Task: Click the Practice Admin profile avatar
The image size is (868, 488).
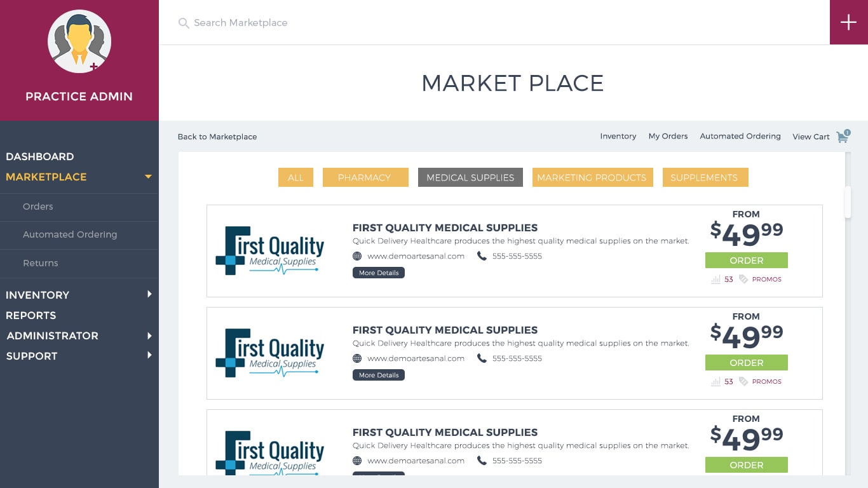Action: [x=79, y=41]
